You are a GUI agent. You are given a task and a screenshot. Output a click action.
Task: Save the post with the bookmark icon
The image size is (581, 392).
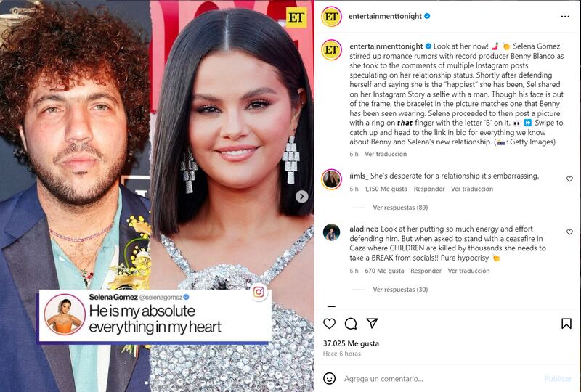[566, 324]
